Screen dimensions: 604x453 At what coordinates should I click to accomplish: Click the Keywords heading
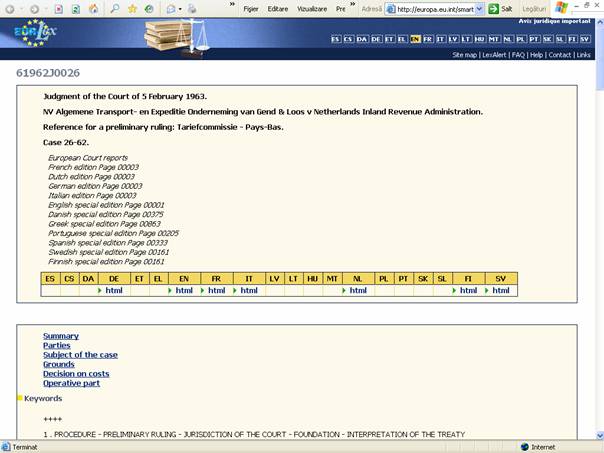click(43, 398)
